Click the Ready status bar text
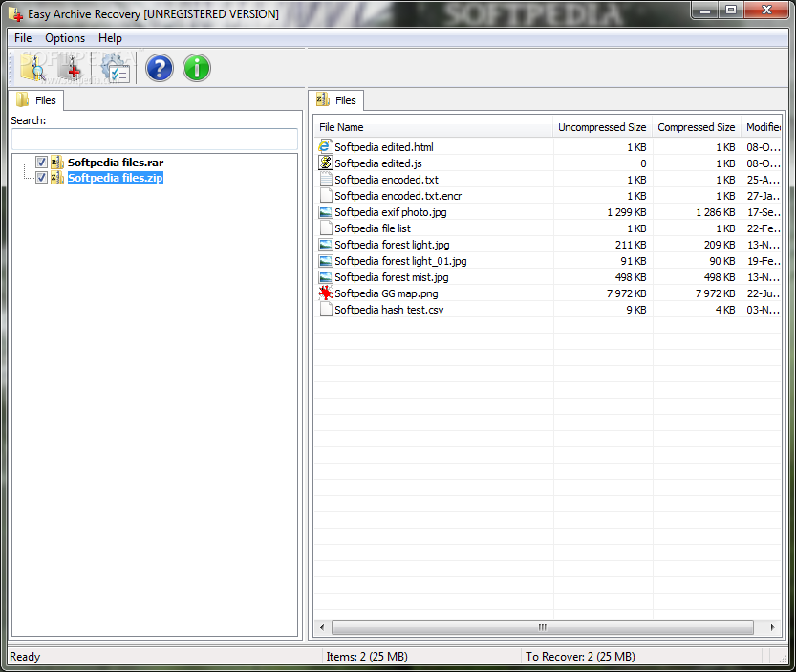 [x=25, y=657]
